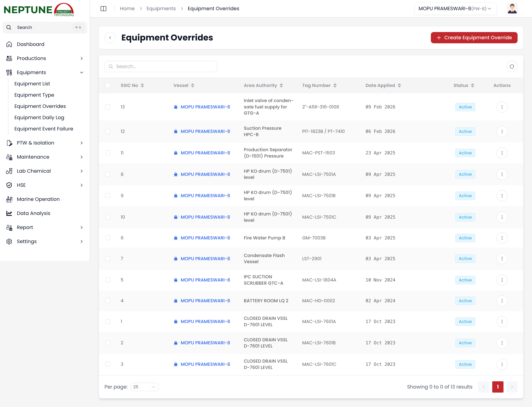Open actions menu for SSIC 11
Viewport: 532px width, 407px height.
[502, 153]
